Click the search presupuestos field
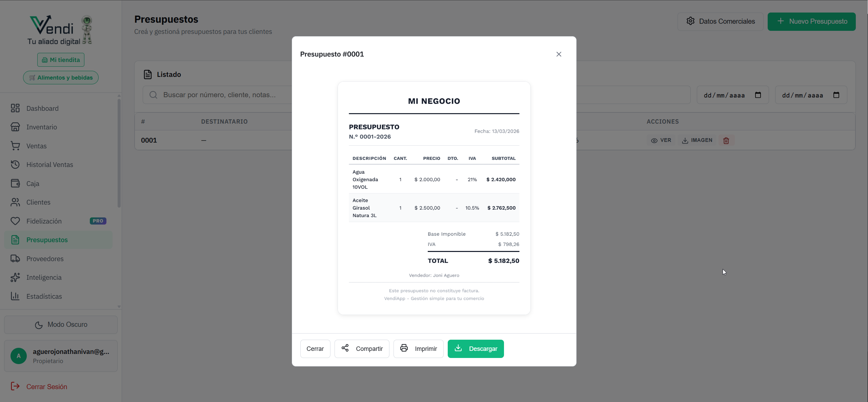868x402 pixels. click(x=224, y=95)
